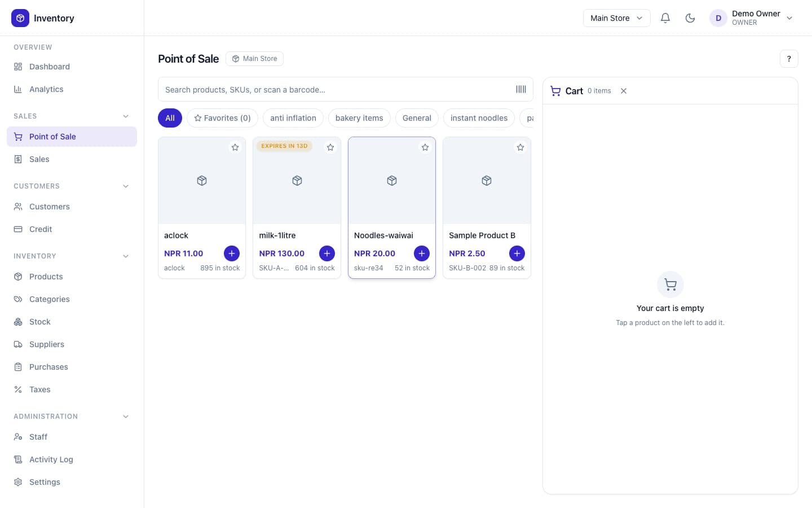
Task: Open the Customers page
Action: point(72,207)
